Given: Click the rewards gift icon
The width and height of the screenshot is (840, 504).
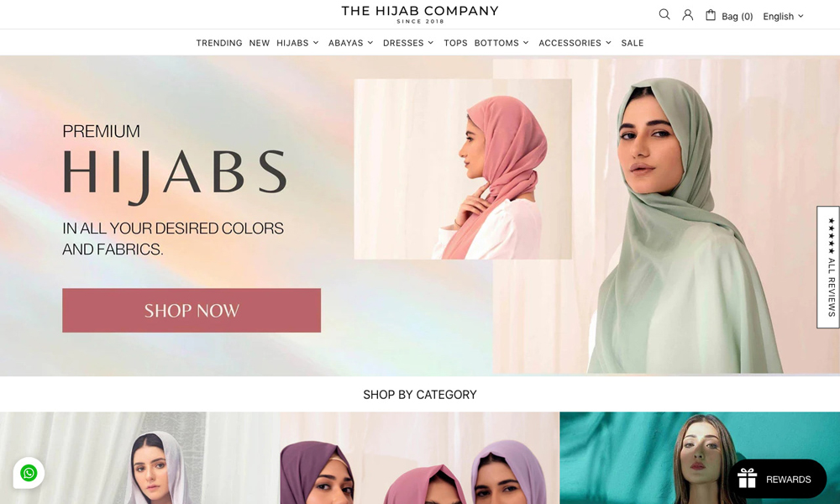Looking at the screenshot, I should point(747,478).
